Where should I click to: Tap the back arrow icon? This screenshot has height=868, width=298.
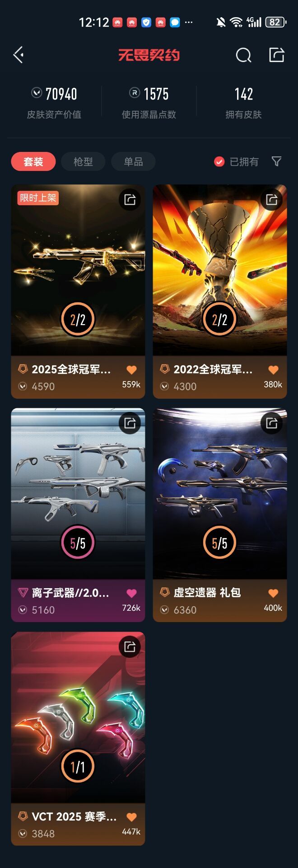[19, 55]
